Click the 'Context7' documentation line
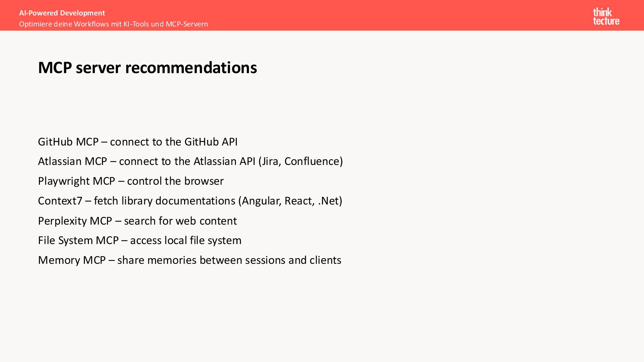The height and width of the screenshot is (362, 644). [x=190, y=201]
